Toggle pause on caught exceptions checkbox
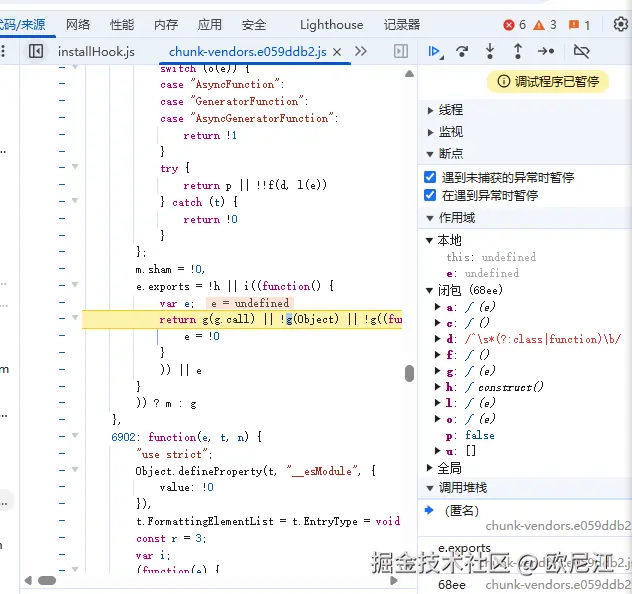The image size is (632, 594). click(430, 195)
